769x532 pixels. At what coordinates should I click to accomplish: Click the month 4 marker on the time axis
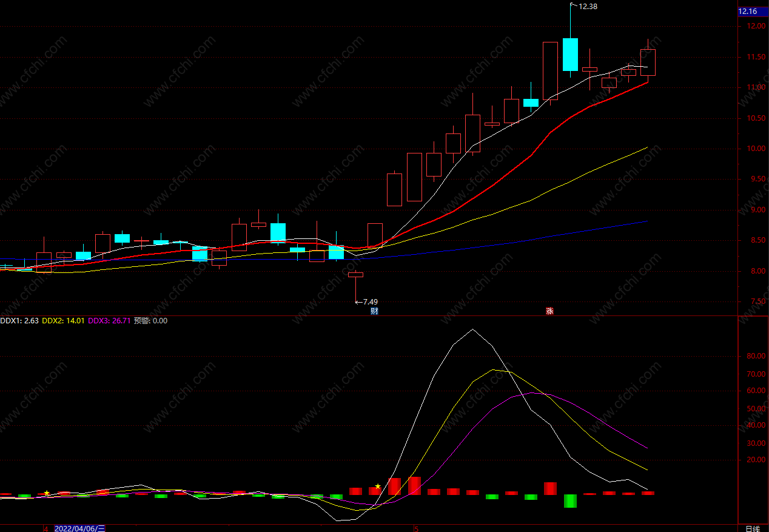(x=45, y=528)
